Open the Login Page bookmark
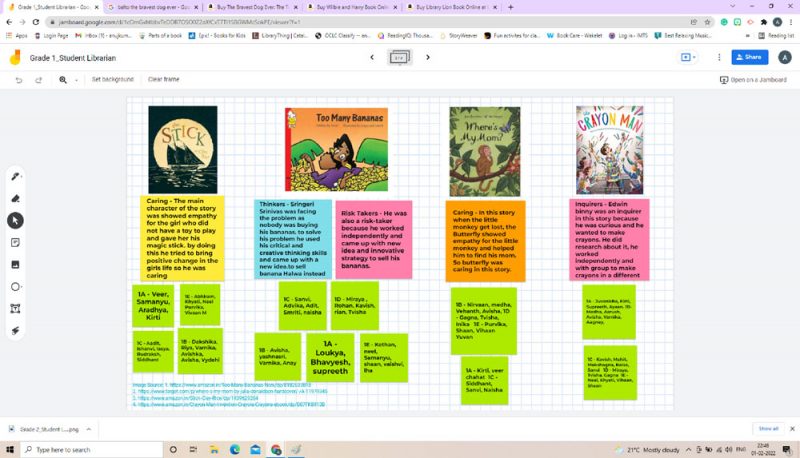Image resolution: width=800 pixels, height=458 pixels. point(51,36)
